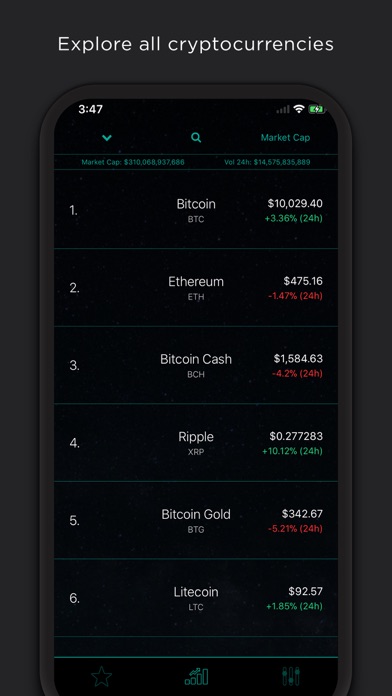The width and height of the screenshot is (392, 696).
Task: Tap the 3:47 clock in status bar
Action: [x=91, y=109]
